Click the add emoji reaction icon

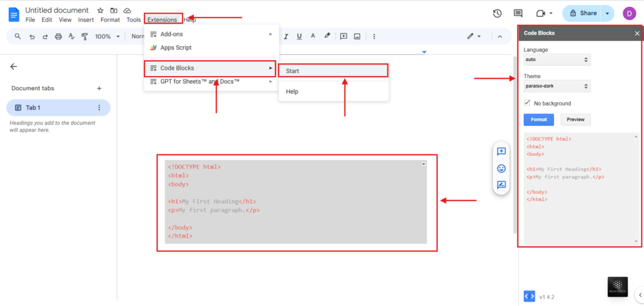tap(501, 168)
